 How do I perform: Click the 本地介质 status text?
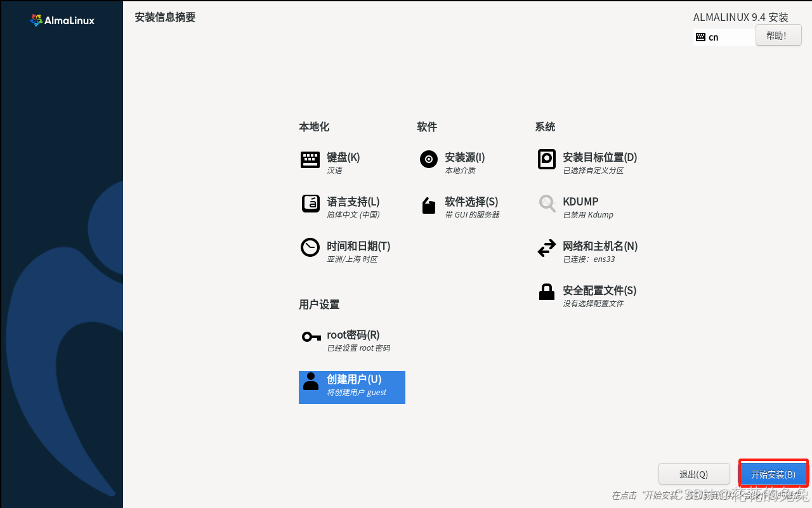460,171
